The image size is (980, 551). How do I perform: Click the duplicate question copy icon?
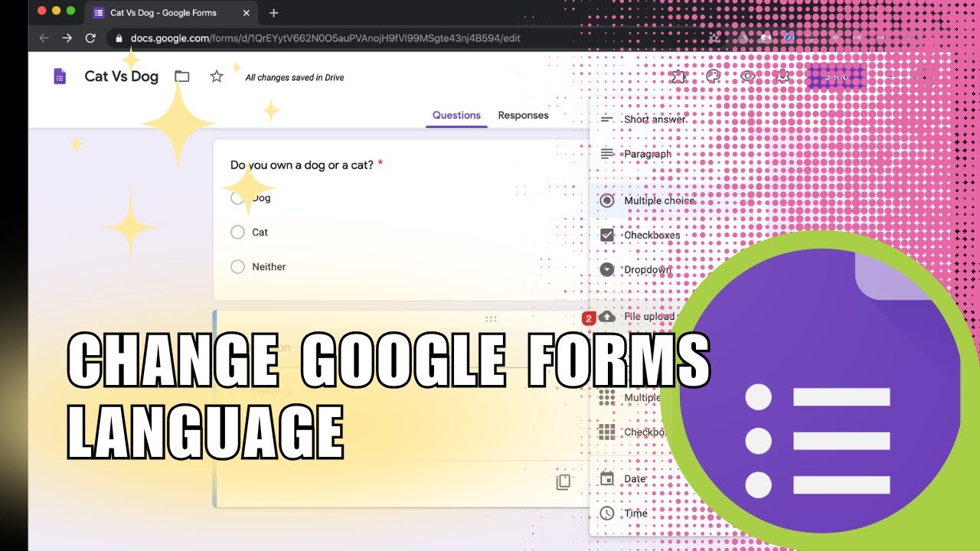point(563,482)
